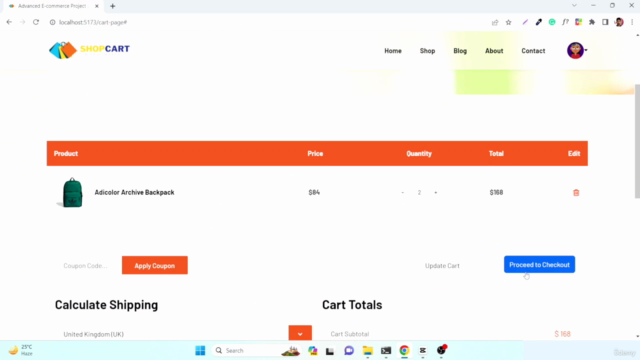Open Terminal from the taskbar
This screenshot has width=640, height=360.
coord(386,350)
